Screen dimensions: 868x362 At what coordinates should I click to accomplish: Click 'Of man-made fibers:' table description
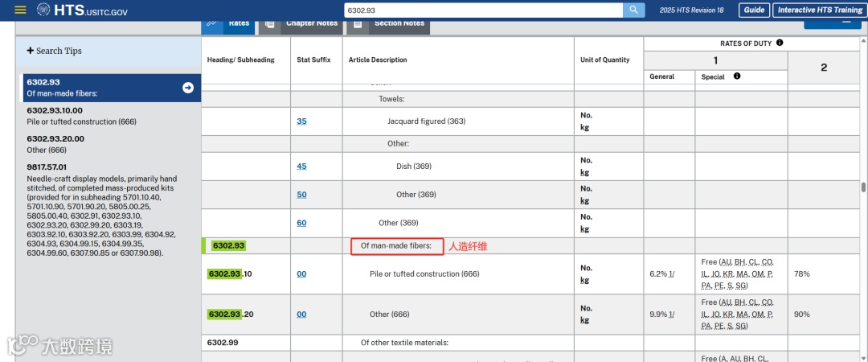[395, 245]
